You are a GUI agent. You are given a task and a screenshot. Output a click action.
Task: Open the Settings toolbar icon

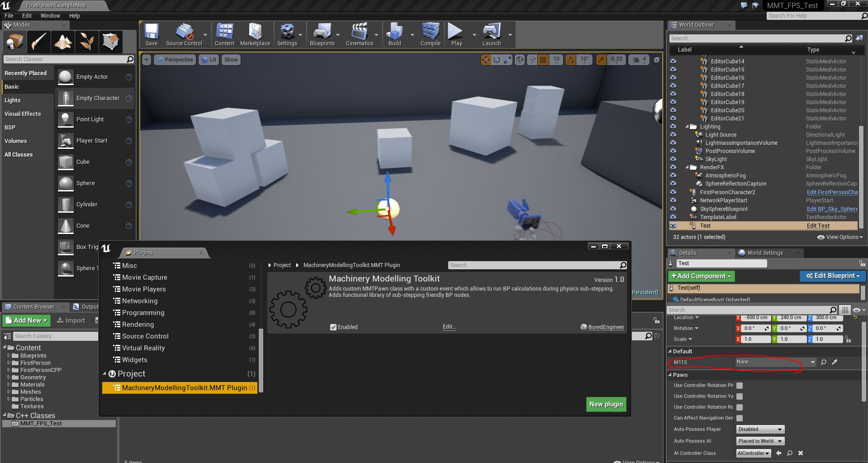(287, 34)
